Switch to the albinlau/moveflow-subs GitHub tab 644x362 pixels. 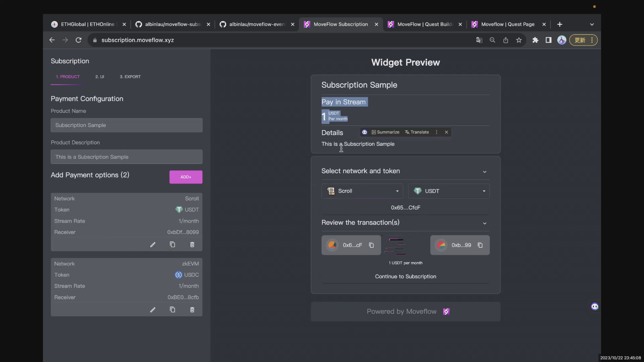click(173, 24)
